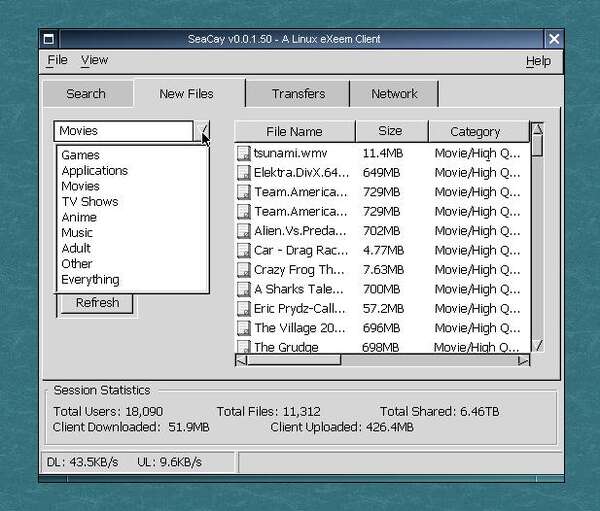Viewport: 600px width, 511px height.
Task: Click the file icon beside tsunami.wmv
Action: (x=244, y=153)
